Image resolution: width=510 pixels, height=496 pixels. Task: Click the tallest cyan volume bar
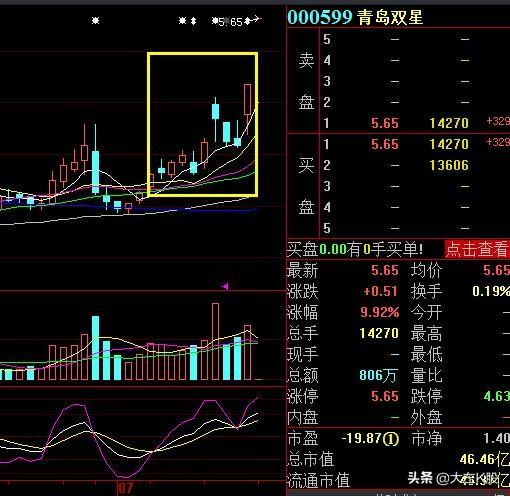[95, 348]
